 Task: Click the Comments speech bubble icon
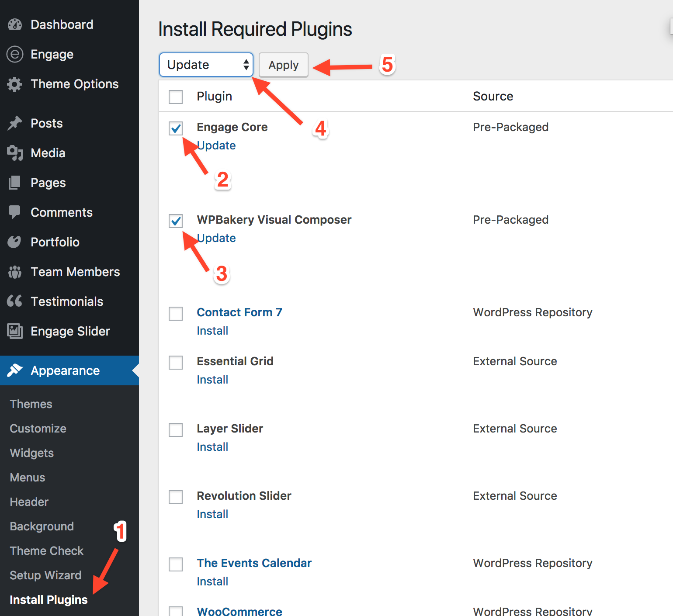pos(14,212)
